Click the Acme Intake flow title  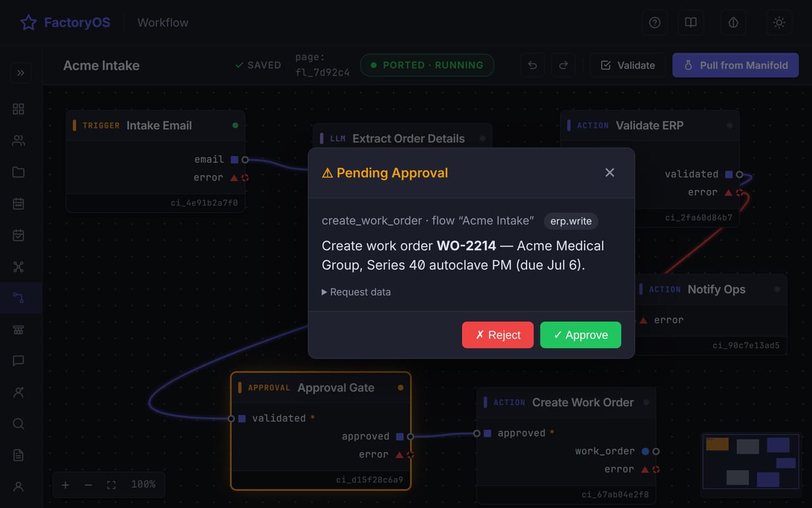point(101,65)
